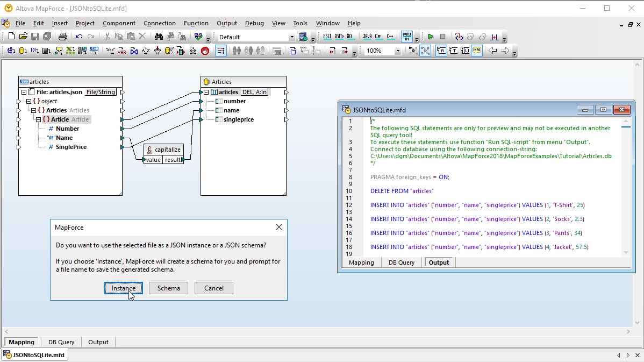Click inner output window's vertical scrollbar
Screen dimensions: 644x362
coord(626,187)
